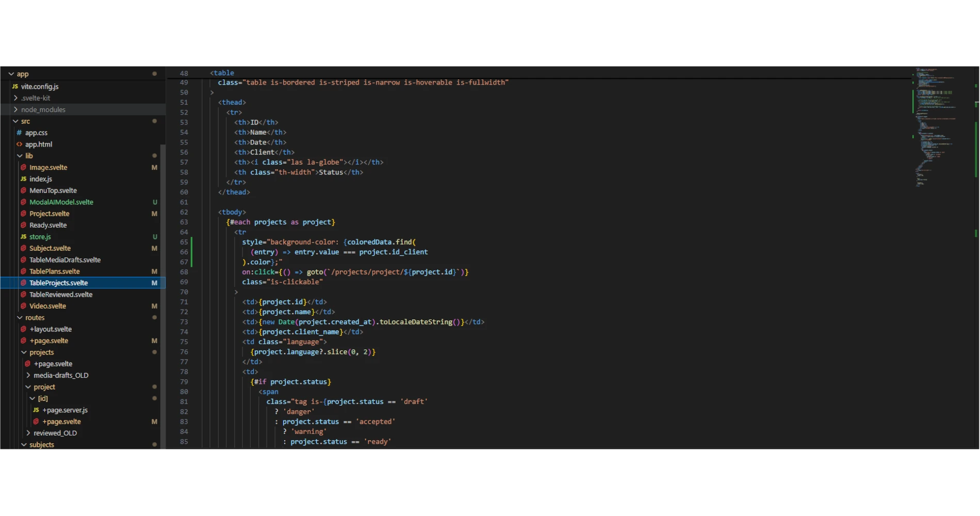Click the CSS hash icon beside app.css
The image size is (980, 516).
coord(19,133)
